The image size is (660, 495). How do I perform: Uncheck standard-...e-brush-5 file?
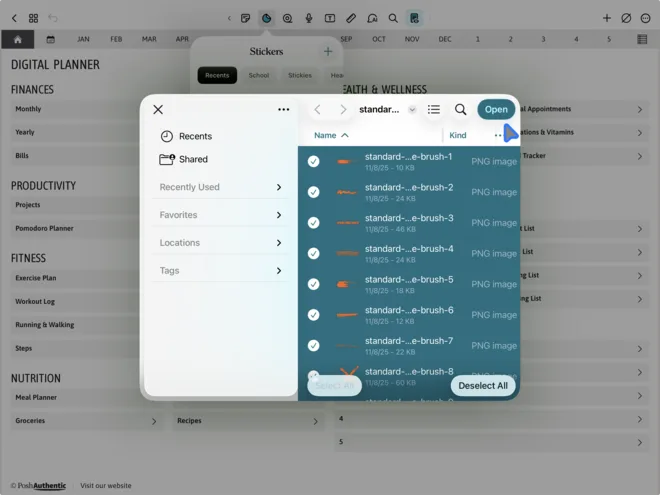[314, 284]
